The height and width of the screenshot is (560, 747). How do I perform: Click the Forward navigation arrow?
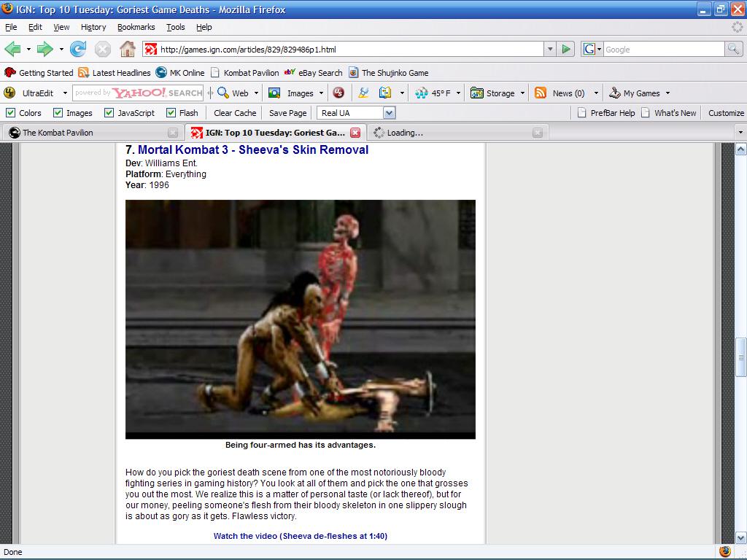44,50
